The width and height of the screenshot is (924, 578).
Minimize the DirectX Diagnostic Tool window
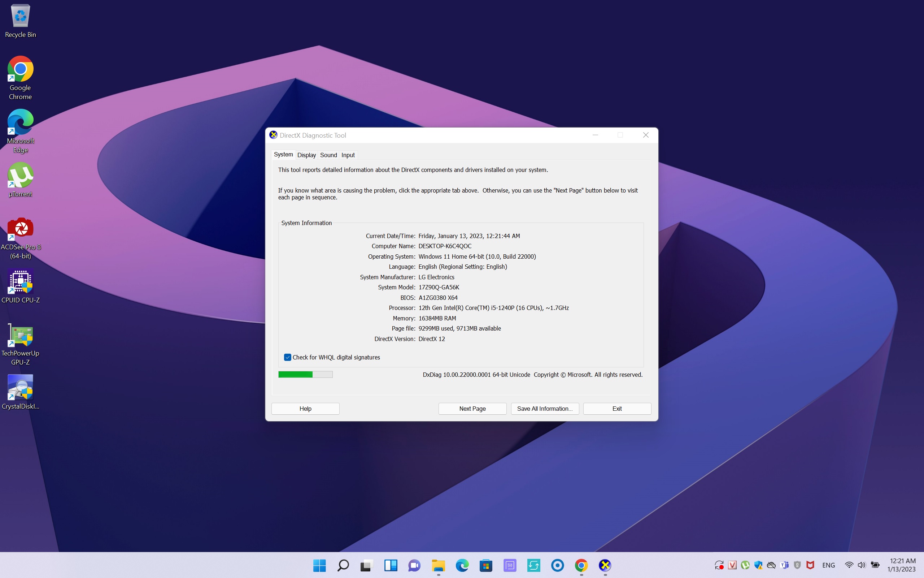pos(595,135)
